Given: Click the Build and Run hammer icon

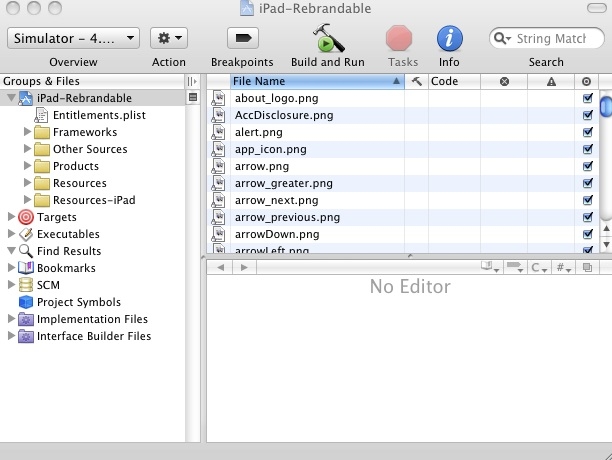Looking at the screenshot, I should [x=327, y=39].
